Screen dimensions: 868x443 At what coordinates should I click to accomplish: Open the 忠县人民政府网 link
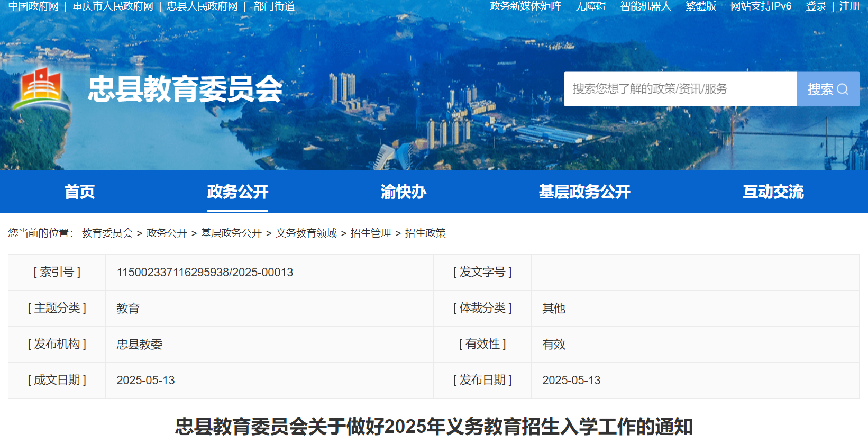click(x=202, y=6)
